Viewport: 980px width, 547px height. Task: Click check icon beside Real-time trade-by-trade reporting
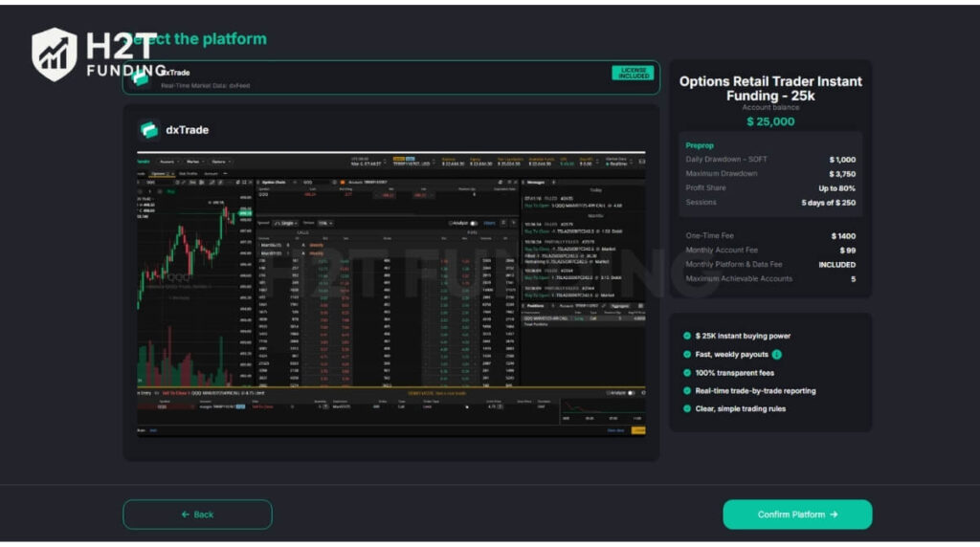coord(687,391)
